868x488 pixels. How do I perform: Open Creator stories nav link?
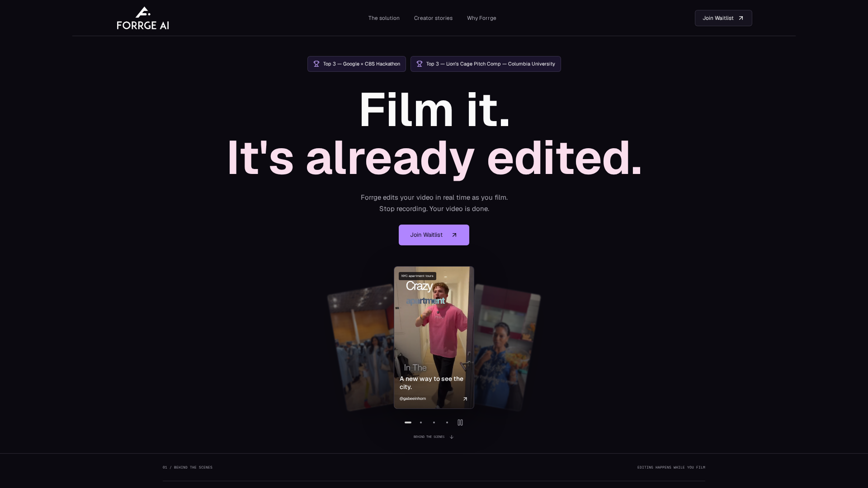coord(433,18)
